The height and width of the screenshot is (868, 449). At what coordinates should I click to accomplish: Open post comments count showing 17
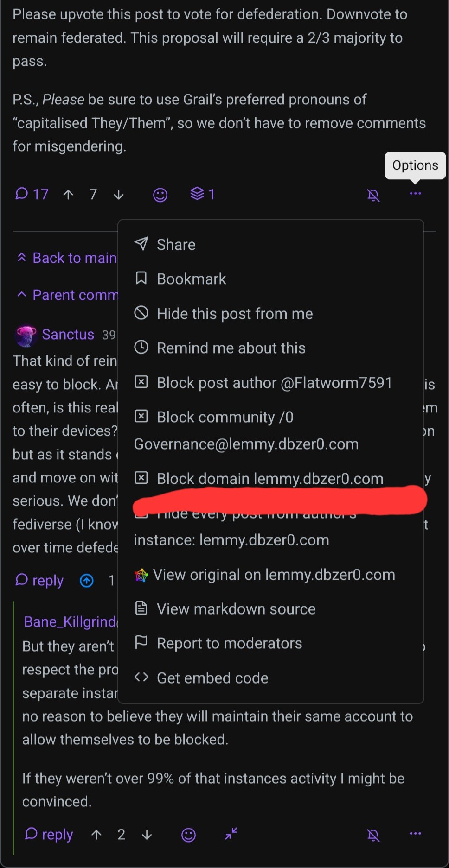coord(32,194)
